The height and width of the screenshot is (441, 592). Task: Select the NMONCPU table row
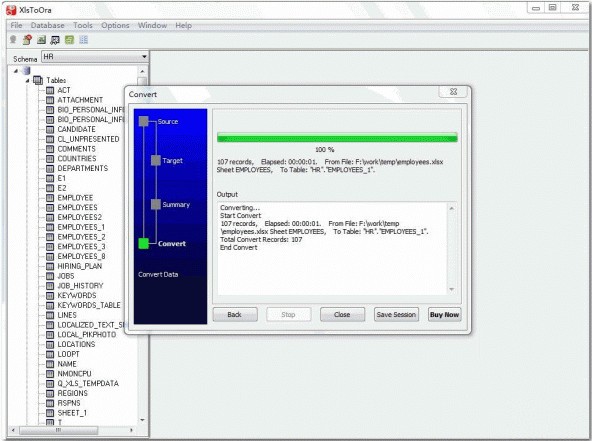pos(74,373)
